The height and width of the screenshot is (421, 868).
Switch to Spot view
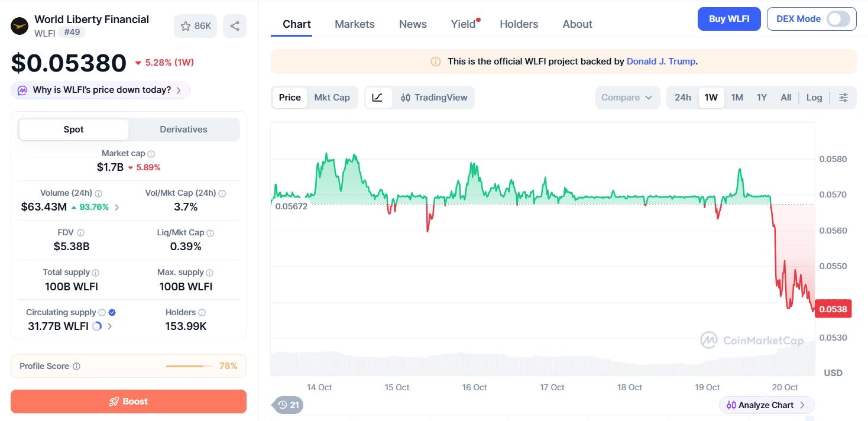(73, 129)
